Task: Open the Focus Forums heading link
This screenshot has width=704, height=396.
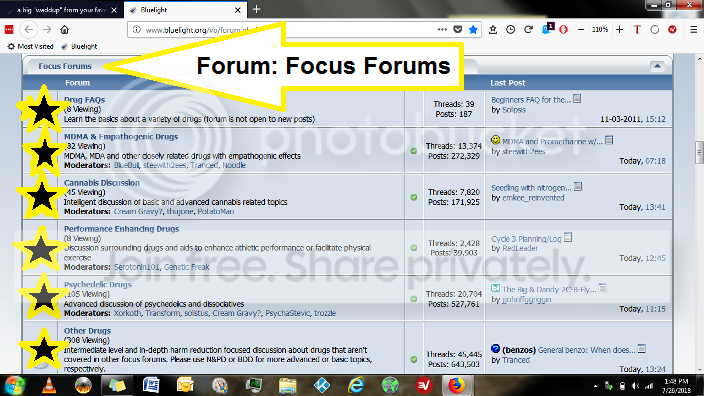Action: click(x=65, y=66)
